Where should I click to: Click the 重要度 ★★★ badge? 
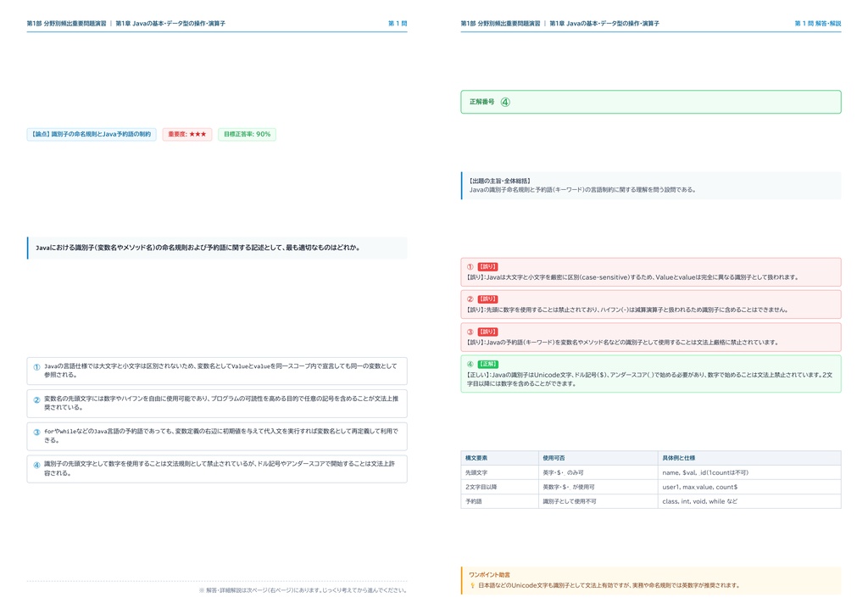(187, 135)
